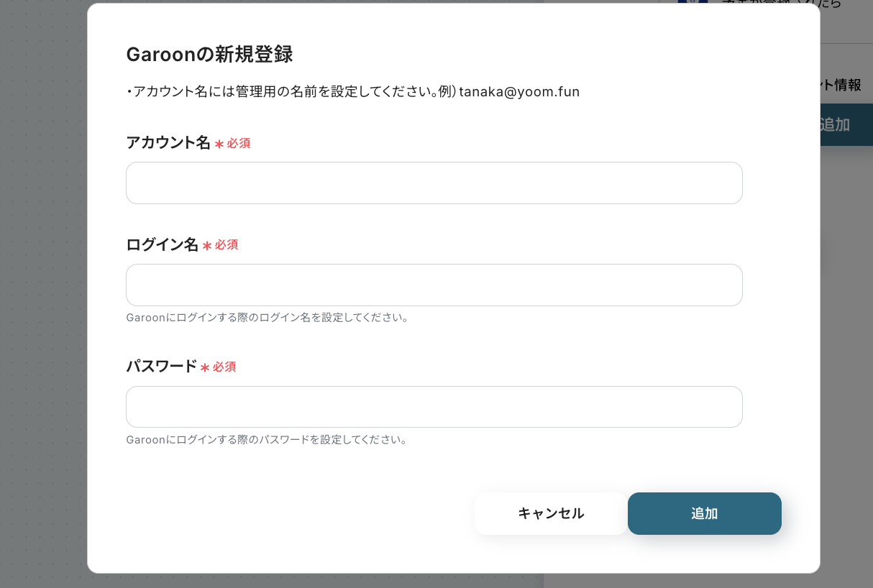Click the Garoonの新規登録 heading
873x588 pixels.
pos(209,55)
